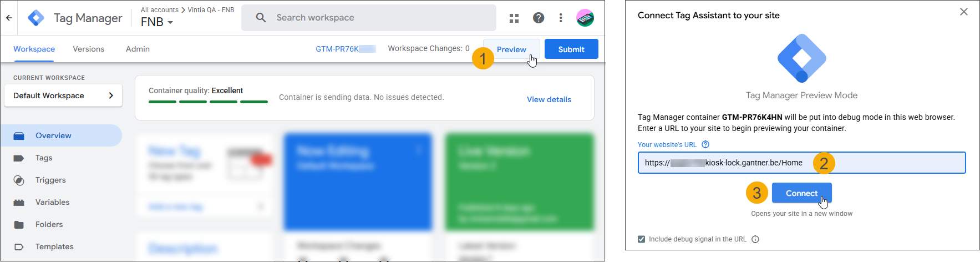Click the Preview button
Screen dimensions: 980x262
pyautogui.click(x=511, y=49)
